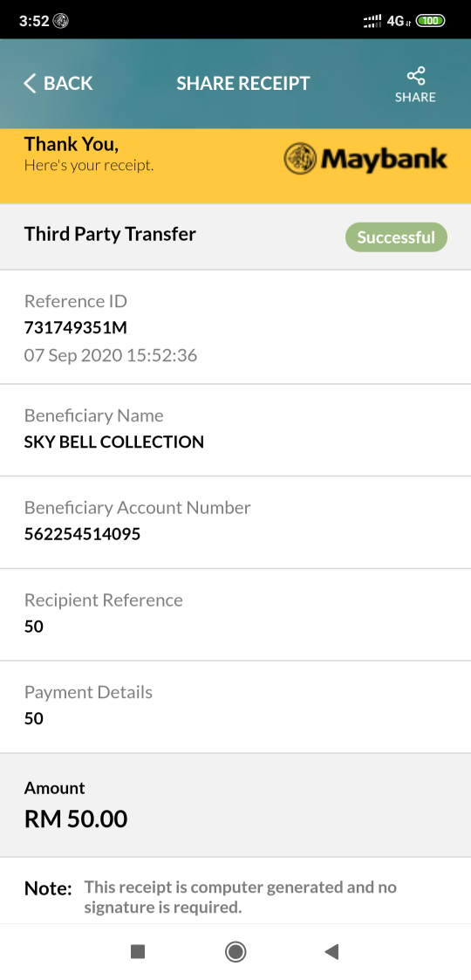Tap the BACK text in header
Viewport: 471px width, 980px height.
coord(68,83)
